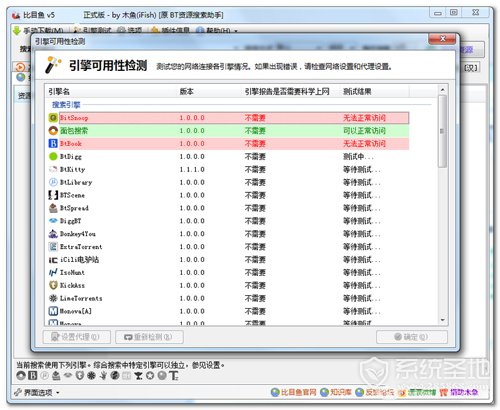
Task: Click the 确定(O) button
Action: pos(412,337)
